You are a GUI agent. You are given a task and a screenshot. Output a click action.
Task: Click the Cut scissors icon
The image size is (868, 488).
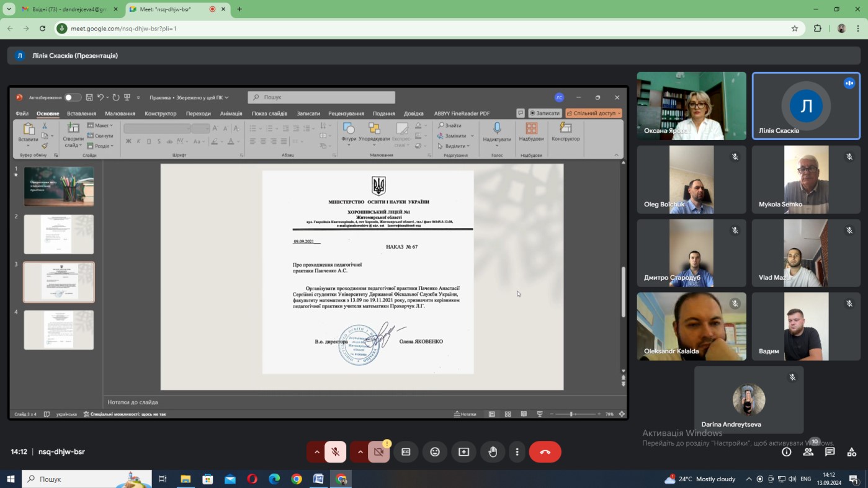click(45, 126)
